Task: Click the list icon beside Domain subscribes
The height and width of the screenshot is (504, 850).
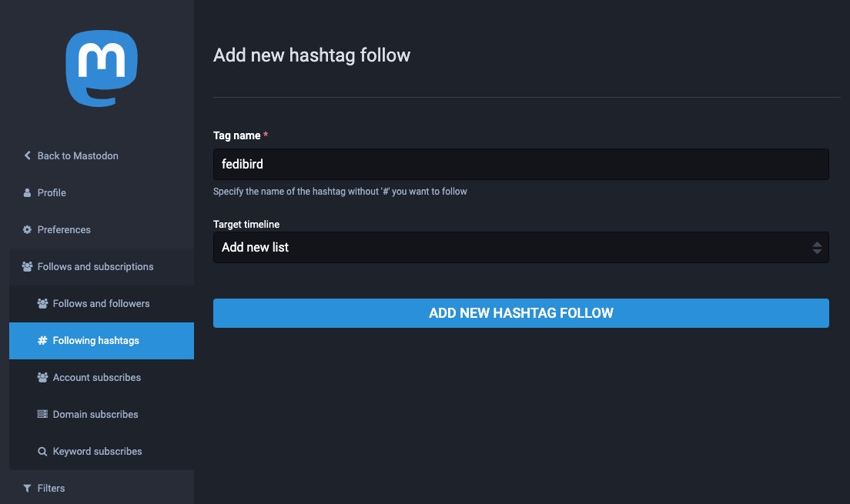Action: (42, 414)
